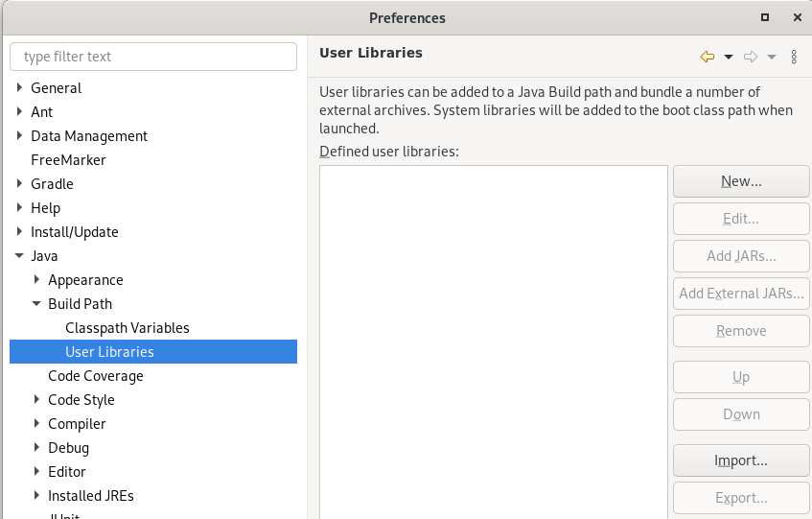
Task: Close the Preferences dialog
Action: click(797, 17)
